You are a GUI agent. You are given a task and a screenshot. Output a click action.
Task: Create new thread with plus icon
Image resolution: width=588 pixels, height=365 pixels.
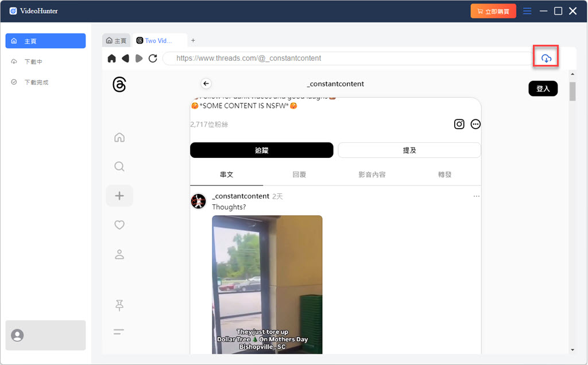coord(119,196)
